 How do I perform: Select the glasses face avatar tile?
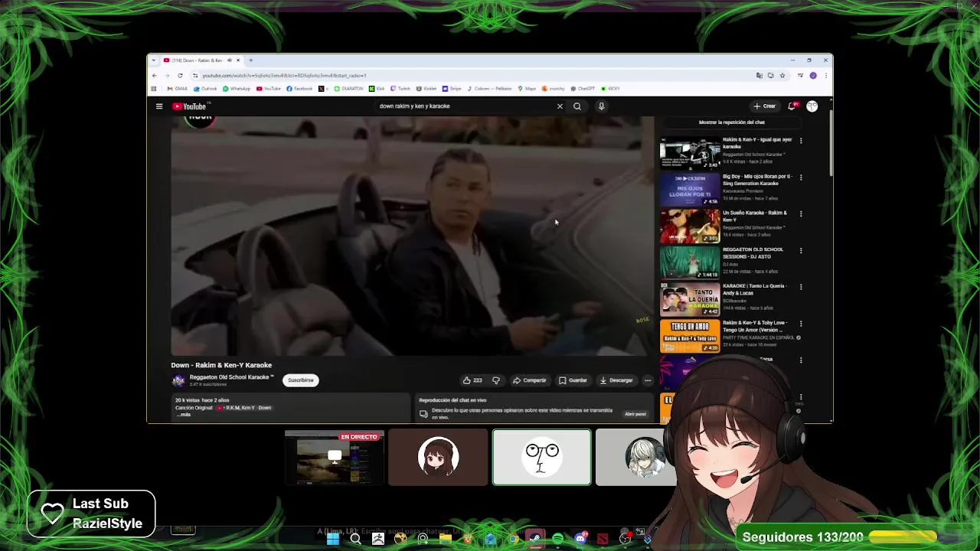[542, 458]
